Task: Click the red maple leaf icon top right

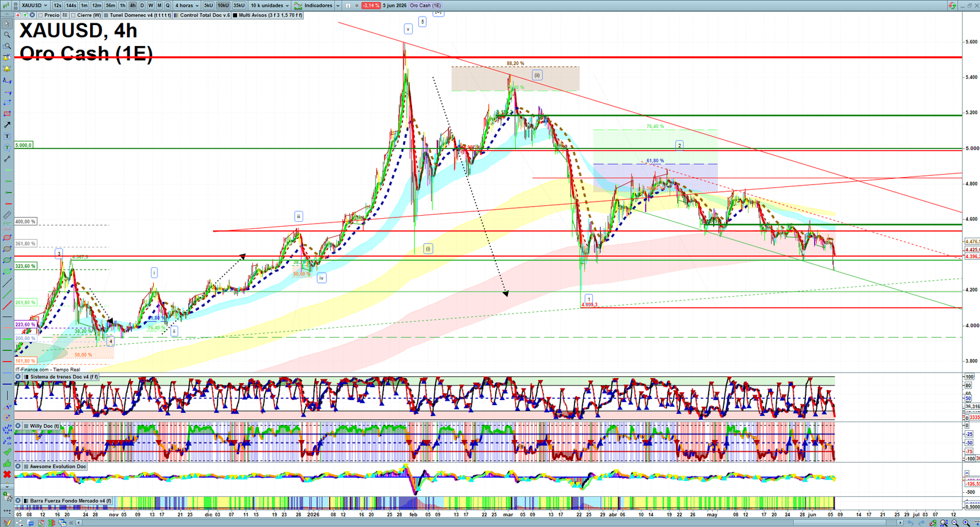Action: pos(952,6)
